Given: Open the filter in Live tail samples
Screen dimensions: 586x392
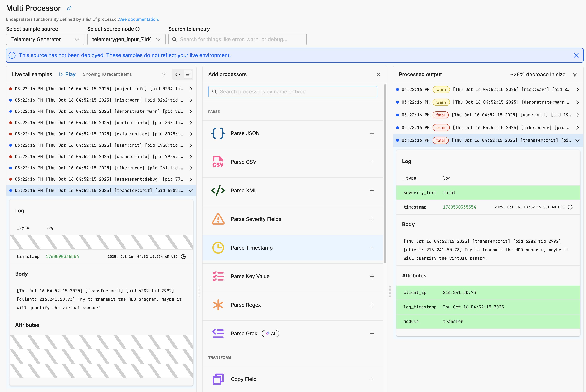Looking at the screenshot, I should click(x=163, y=75).
